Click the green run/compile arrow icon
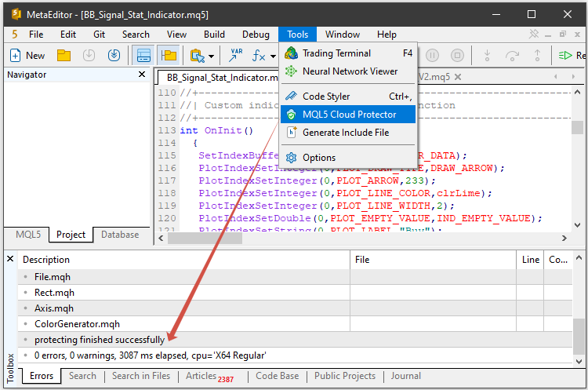 point(565,56)
